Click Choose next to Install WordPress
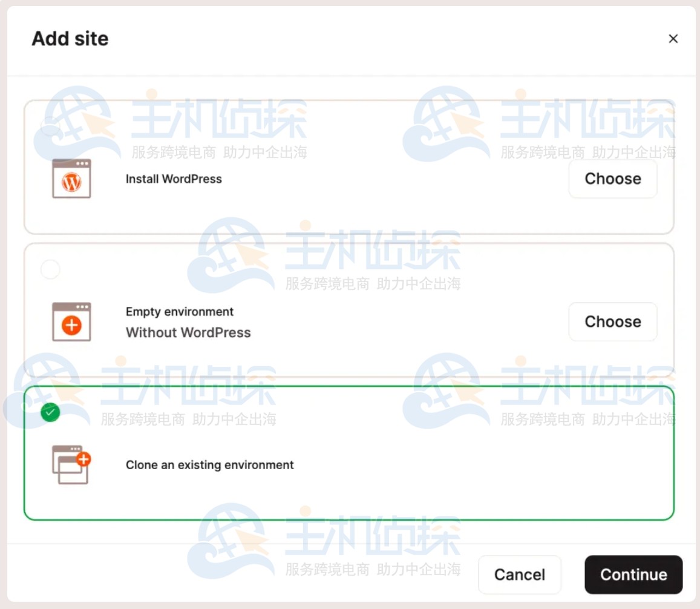This screenshot has height=609, width=700. coord(612,179)
